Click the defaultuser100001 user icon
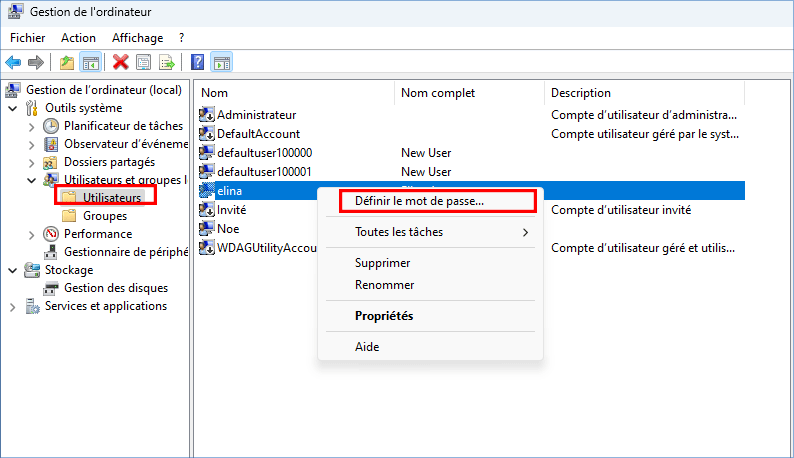Image resolution: width=794 pixels, height=458 pixels. [x=207, y=172]
